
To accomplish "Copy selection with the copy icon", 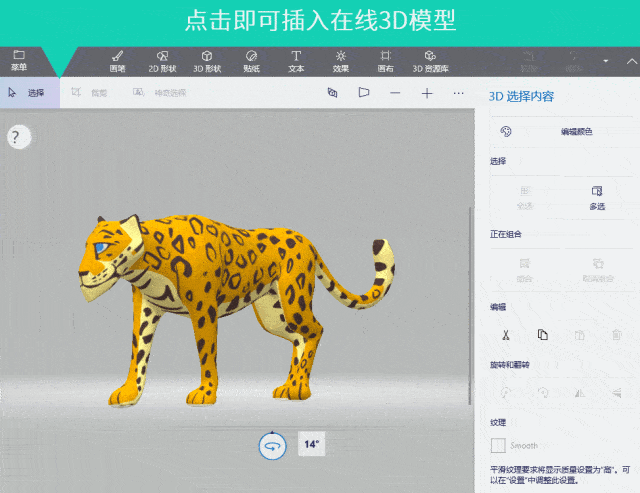I will pyautogui.click(x=542, y=335).
